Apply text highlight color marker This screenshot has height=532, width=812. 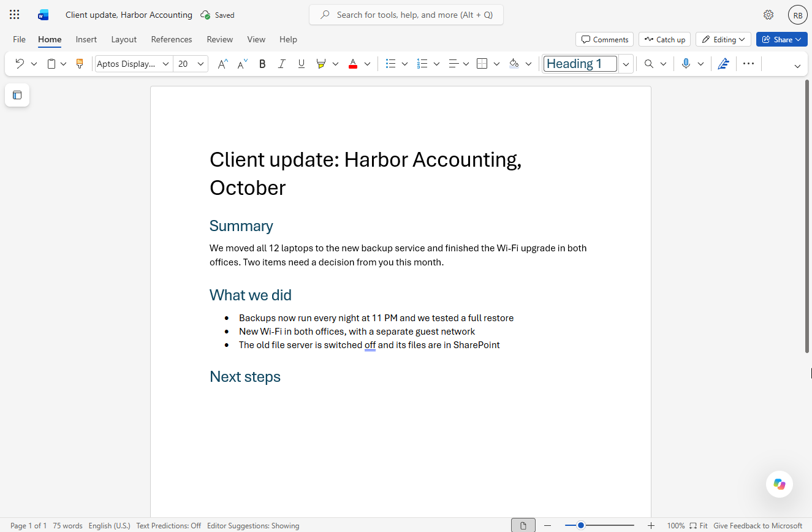pyautogui.click(x=321, y=64)
